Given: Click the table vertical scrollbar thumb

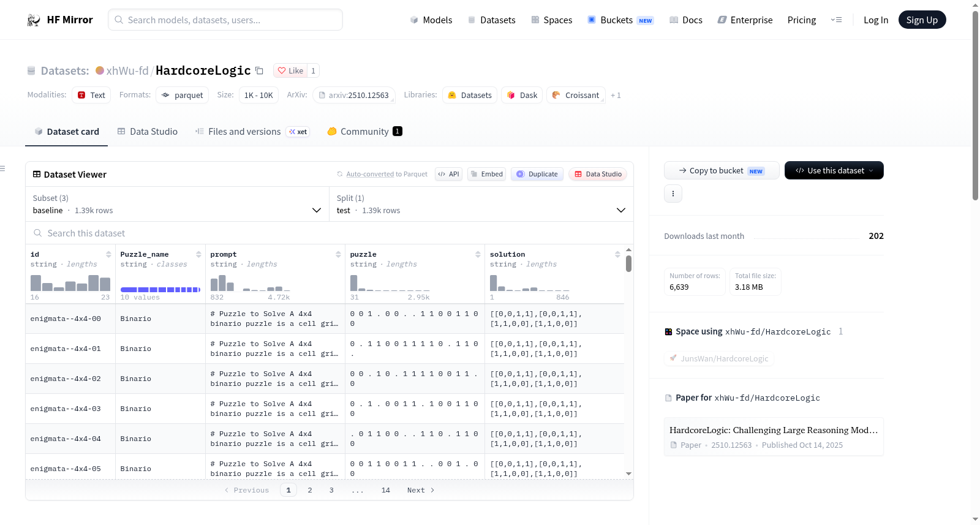Looking at the screenshot, I should pyautogui.click(x=628, y=263).
